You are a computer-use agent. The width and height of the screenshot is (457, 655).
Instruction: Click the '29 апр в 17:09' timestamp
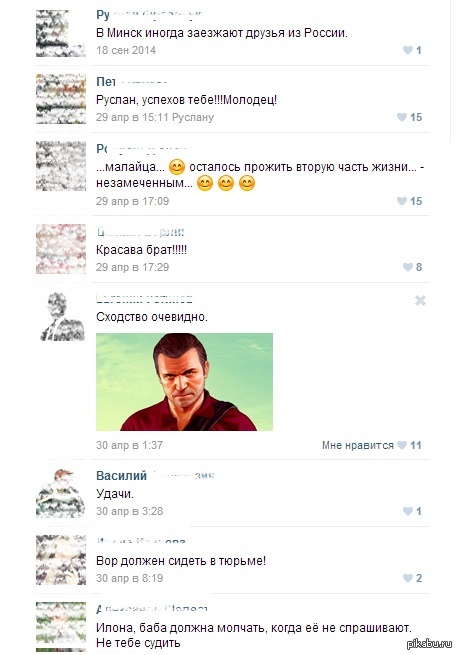pos(132,201)
